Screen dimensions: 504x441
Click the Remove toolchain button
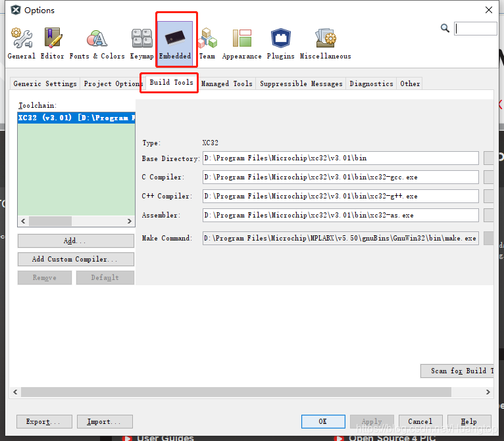45,277
